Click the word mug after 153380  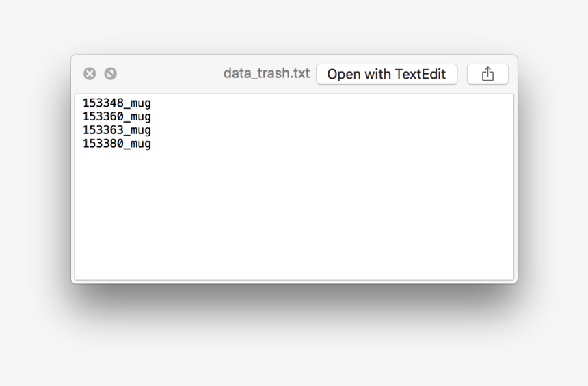pyautogui.click(x=141, y=144)
